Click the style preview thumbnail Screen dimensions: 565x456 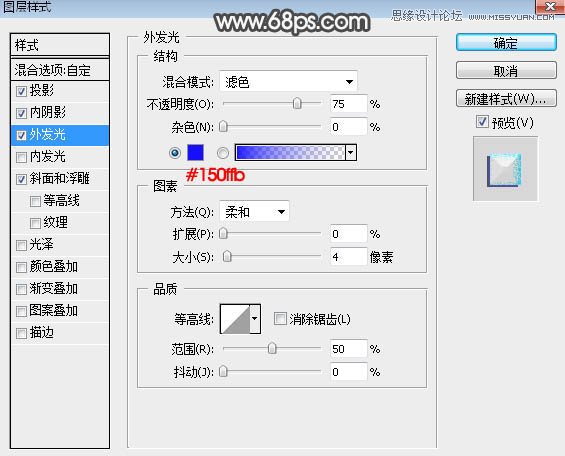tap(505, 169)
